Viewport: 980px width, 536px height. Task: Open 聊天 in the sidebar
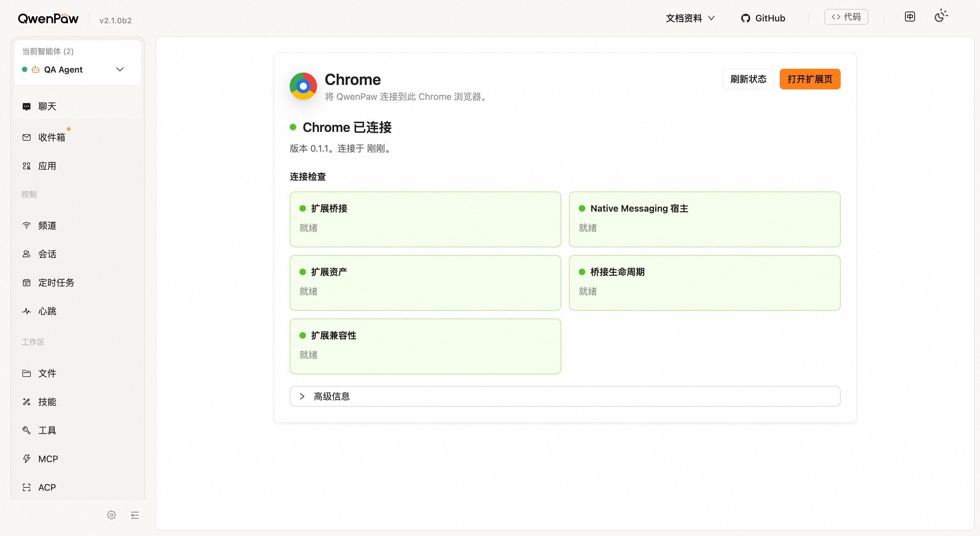(77, 107)
